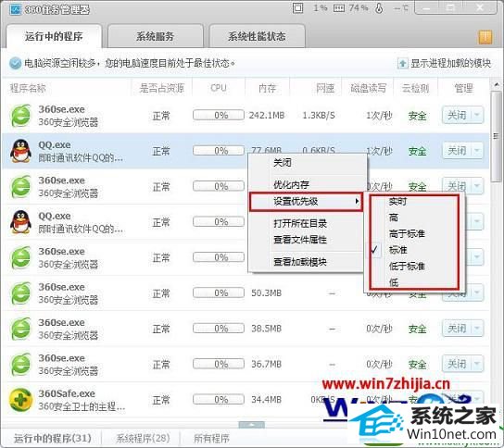Click the 360 Task Manager title bar icon

pos(15,9)
